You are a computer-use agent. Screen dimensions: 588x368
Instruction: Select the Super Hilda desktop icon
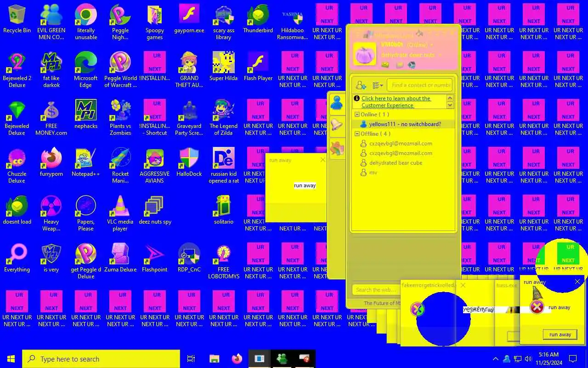[x=224, y=67]
